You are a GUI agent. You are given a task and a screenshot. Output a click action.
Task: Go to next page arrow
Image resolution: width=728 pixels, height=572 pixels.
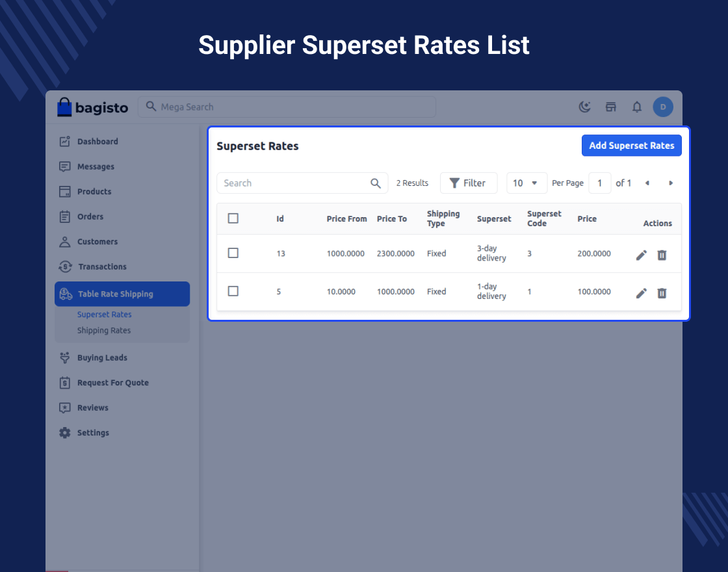670,183
